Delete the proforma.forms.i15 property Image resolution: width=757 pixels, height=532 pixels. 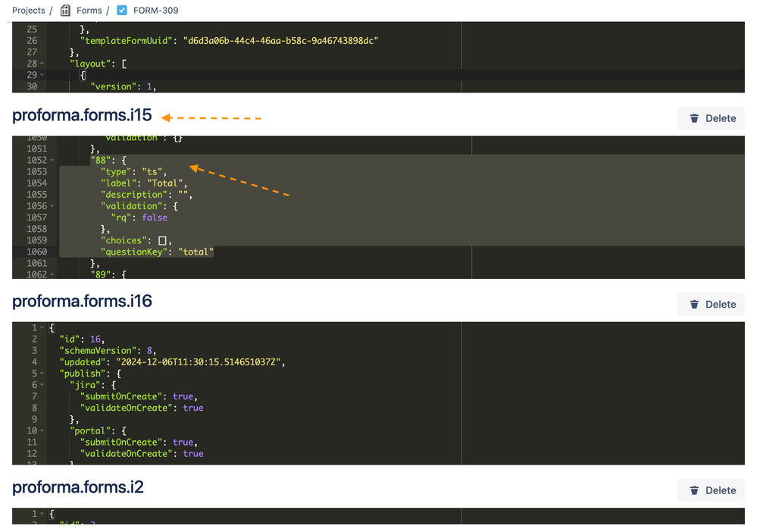(x=711, y=118)
